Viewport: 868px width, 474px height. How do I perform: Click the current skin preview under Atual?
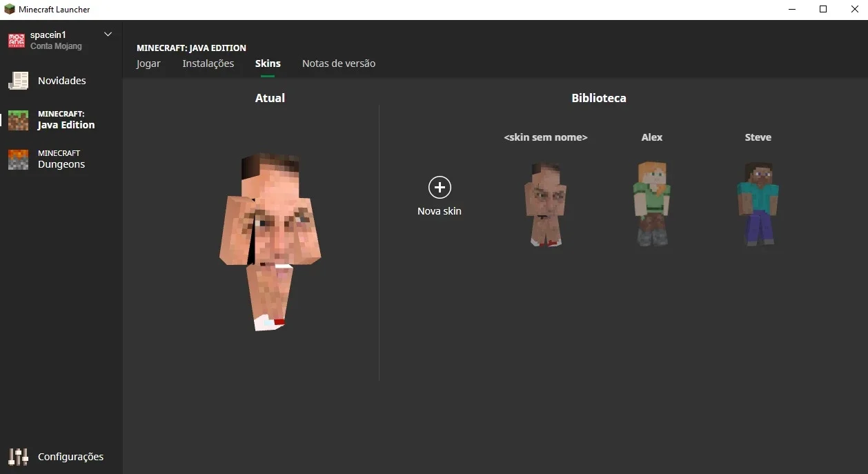click(270, 241)
